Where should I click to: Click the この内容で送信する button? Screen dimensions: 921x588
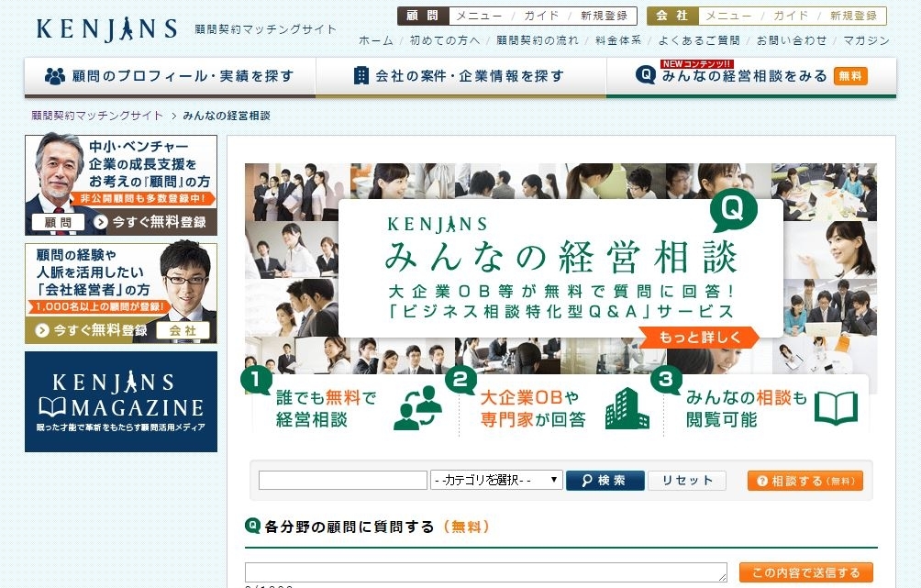(805, 572)
